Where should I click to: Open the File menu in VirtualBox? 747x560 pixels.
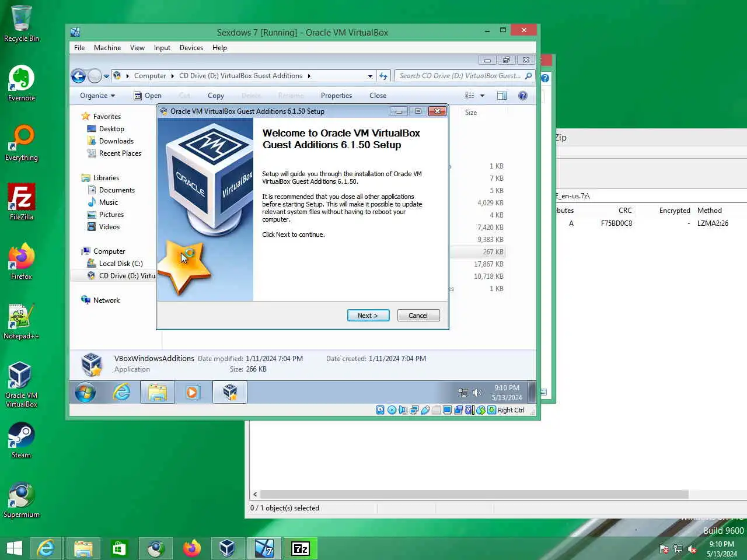[x=79, y=48]
